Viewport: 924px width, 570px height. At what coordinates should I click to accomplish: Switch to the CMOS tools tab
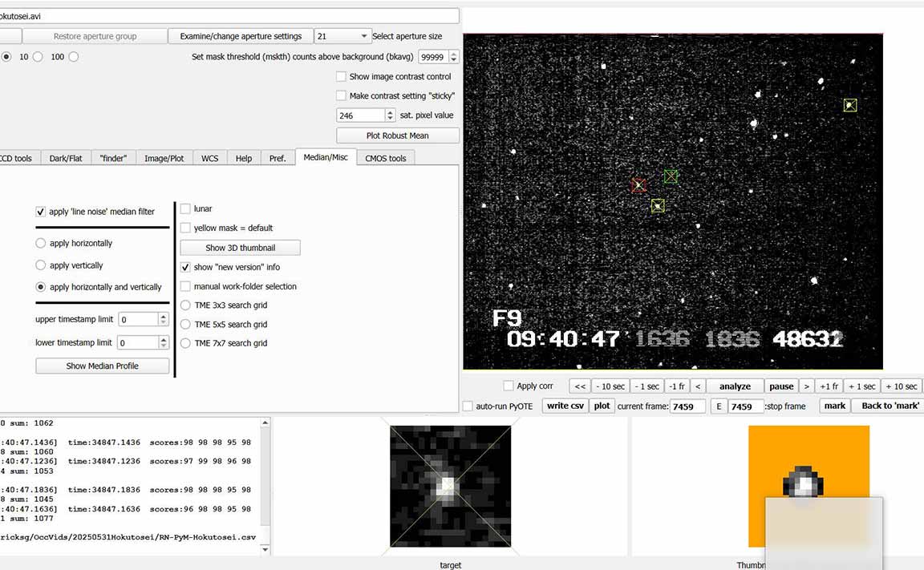tap(386, 159)
